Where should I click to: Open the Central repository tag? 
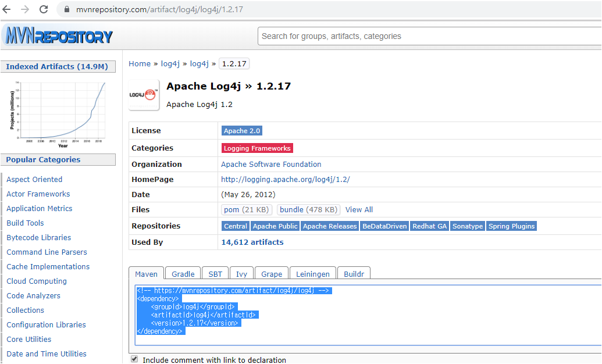pos(236,226)
